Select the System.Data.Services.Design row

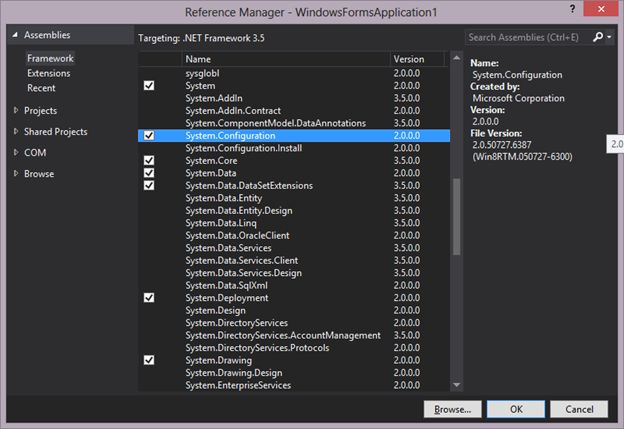tap(294, 273)
